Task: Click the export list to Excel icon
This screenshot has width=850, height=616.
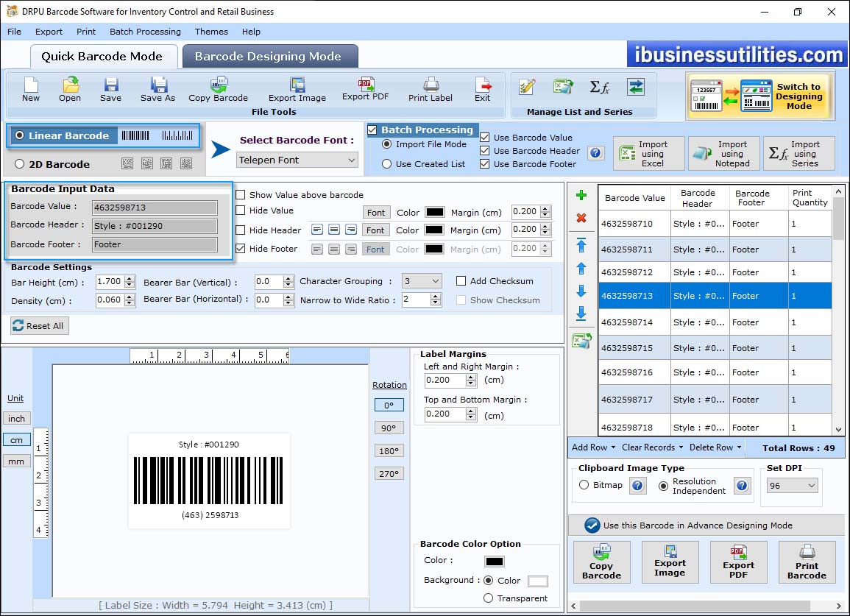Action: click(581, 341)
